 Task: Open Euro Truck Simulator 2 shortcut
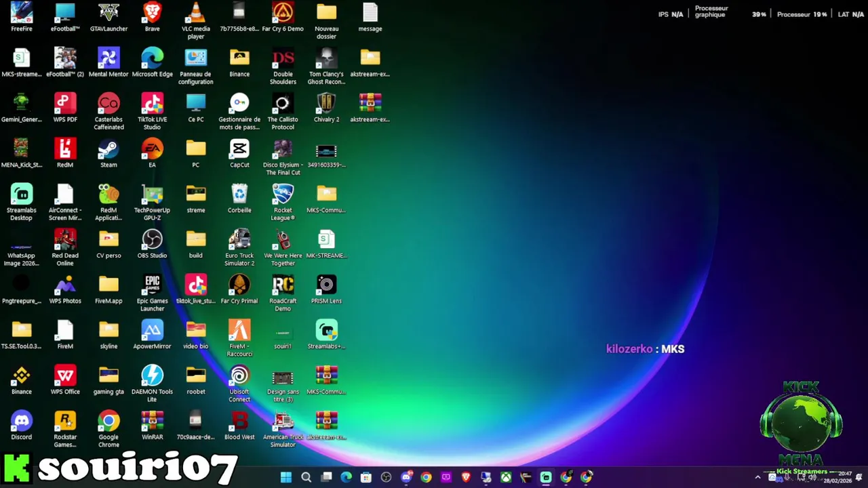[x=239, y=248]
